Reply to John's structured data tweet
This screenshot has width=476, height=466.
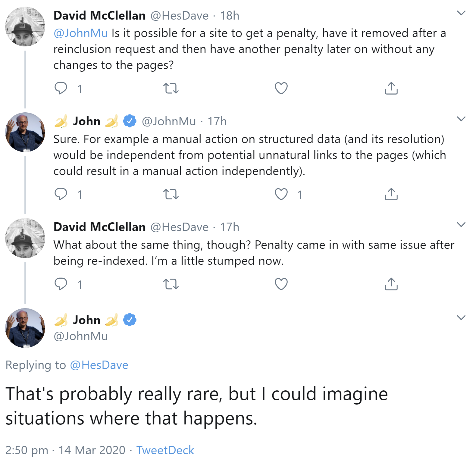tap(61, 194)
